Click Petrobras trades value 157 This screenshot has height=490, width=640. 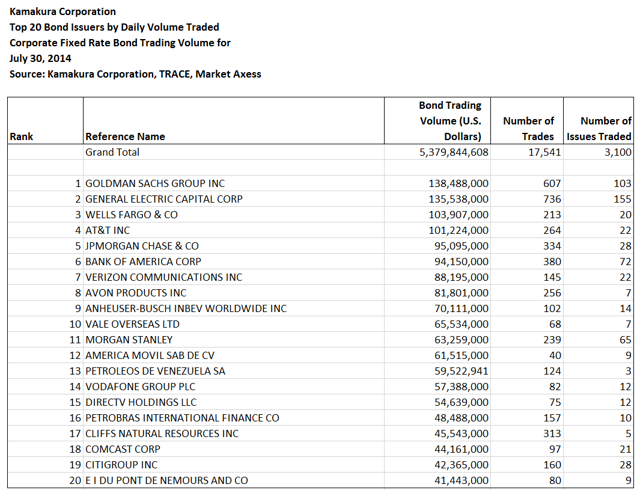pos(552,418)
